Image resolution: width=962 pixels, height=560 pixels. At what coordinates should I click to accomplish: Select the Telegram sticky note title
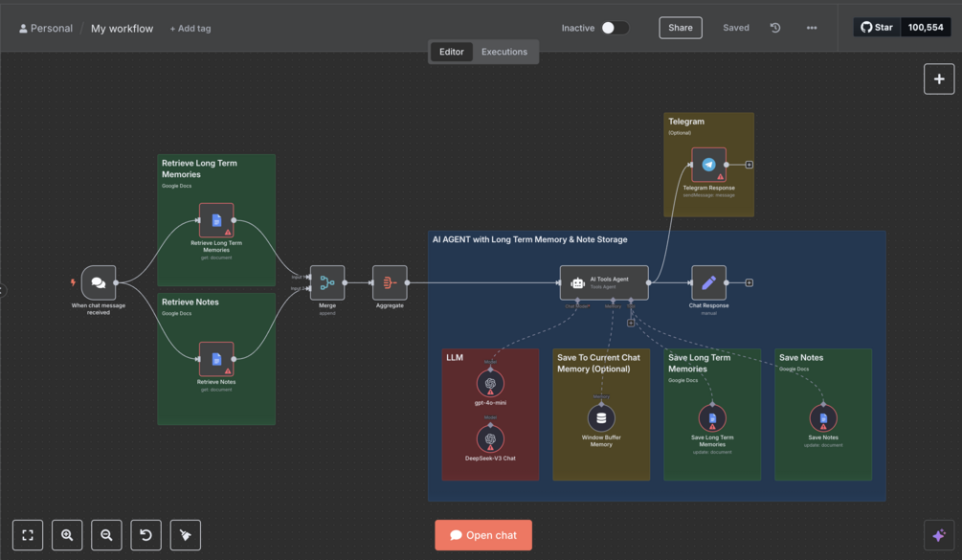[x=686, y=122]
